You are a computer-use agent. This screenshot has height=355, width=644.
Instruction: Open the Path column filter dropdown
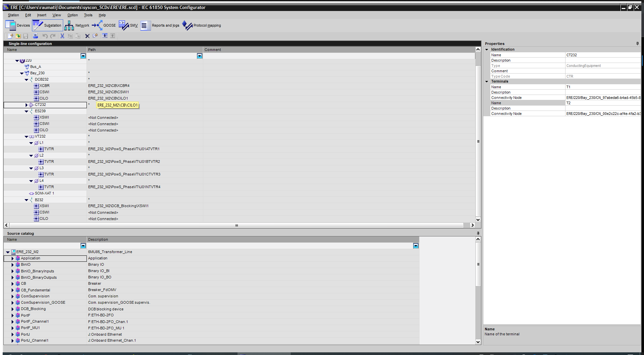pyautogui.click(x=199, y=56)
